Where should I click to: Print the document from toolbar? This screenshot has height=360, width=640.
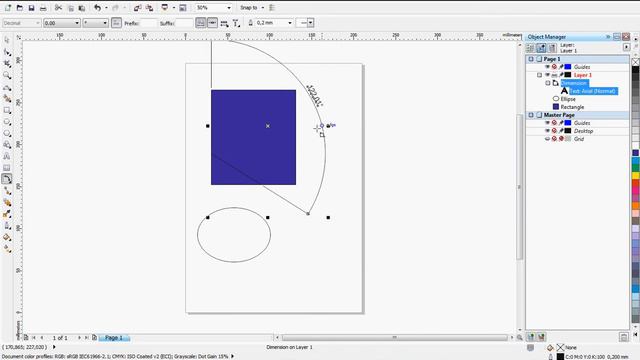[x=42, y=8]
